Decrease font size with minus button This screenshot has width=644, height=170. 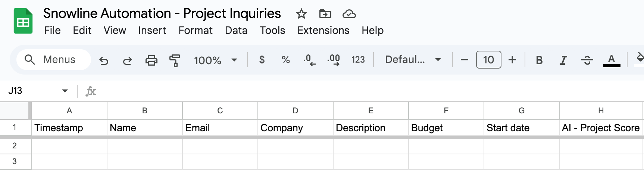[x=464, y=60]
